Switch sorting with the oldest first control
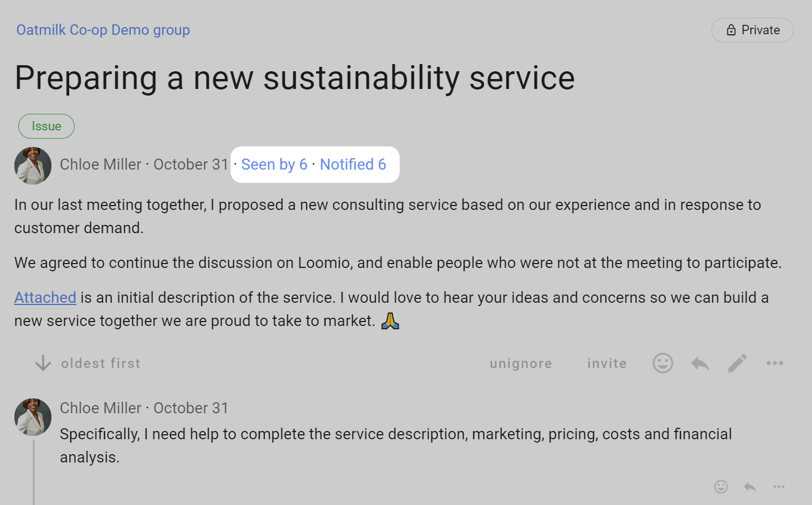812x505 pixels. tap(100, 363)
